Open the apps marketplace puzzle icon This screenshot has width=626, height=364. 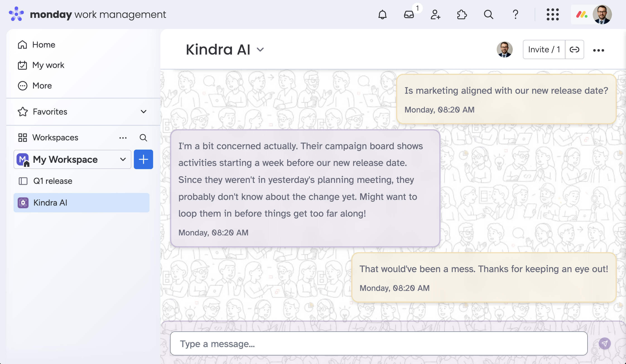coord(462,14)
